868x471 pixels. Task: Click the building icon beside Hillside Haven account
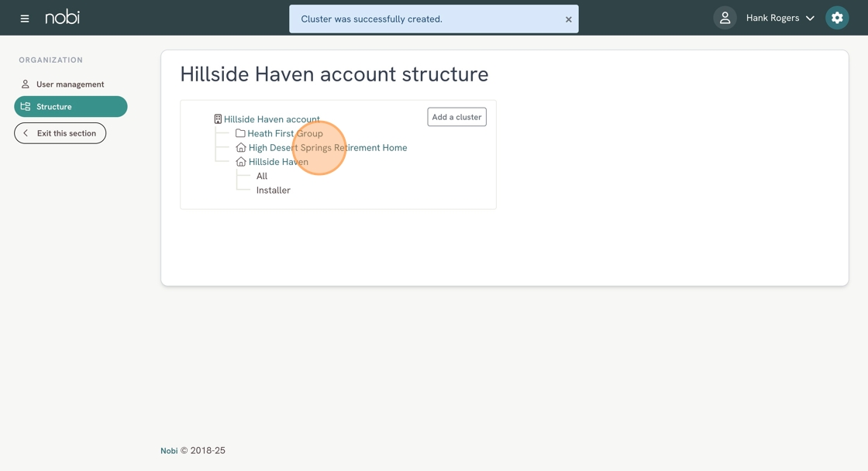click(218, 119)
